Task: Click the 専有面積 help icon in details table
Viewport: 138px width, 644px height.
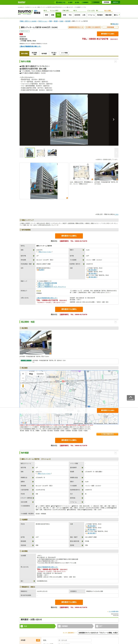Action: (x=34, y=260)
